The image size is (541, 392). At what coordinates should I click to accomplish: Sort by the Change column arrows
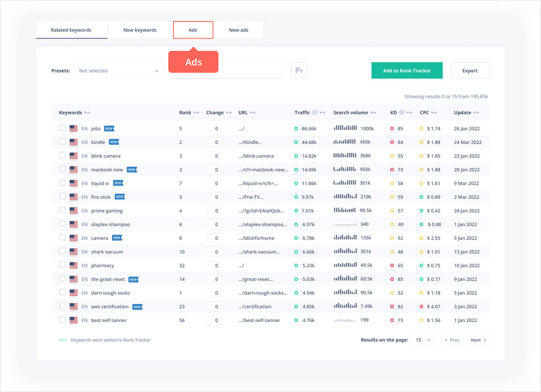[x=229, y=113]
